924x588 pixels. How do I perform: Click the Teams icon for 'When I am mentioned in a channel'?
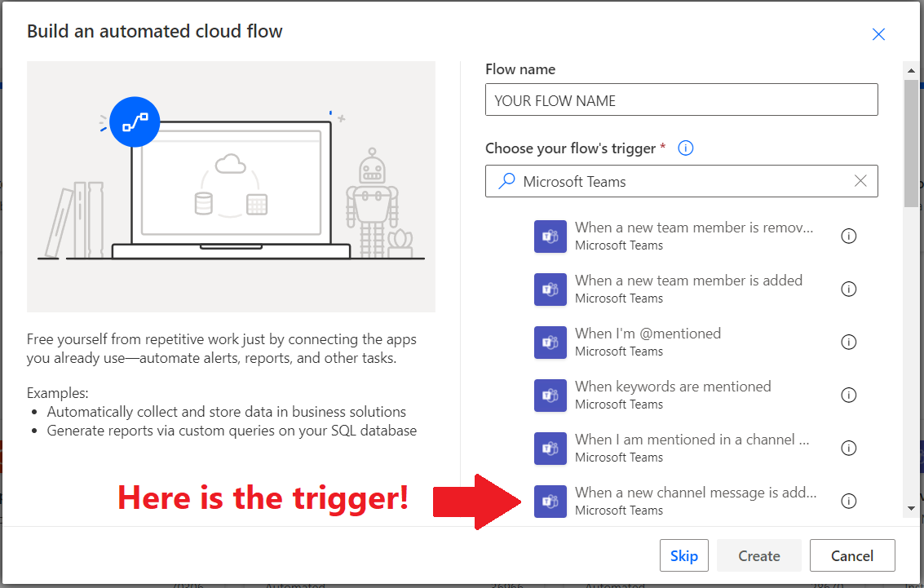[550, 449]
